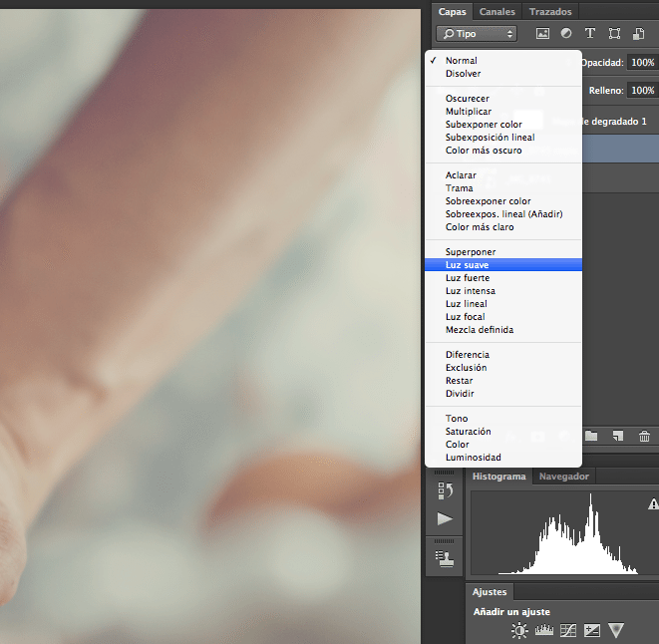Choose Color más oscuro blend mode
659x644 pixels.
[x=503, y=151]
